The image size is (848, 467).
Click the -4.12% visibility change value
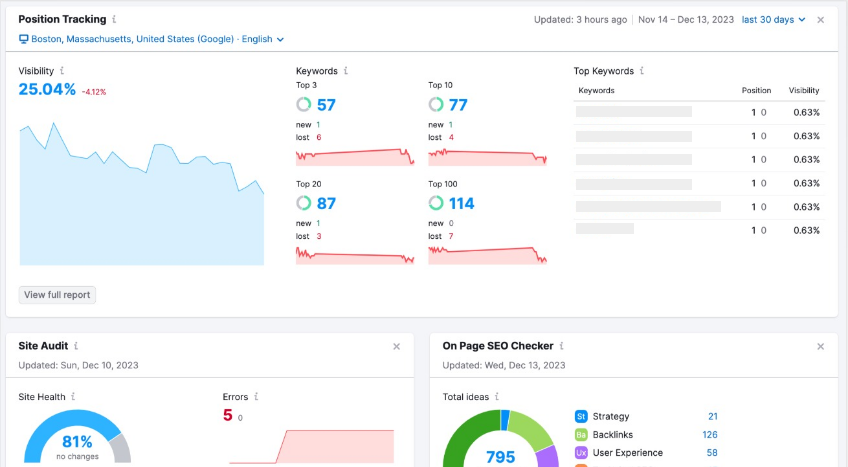click(94, 92)
